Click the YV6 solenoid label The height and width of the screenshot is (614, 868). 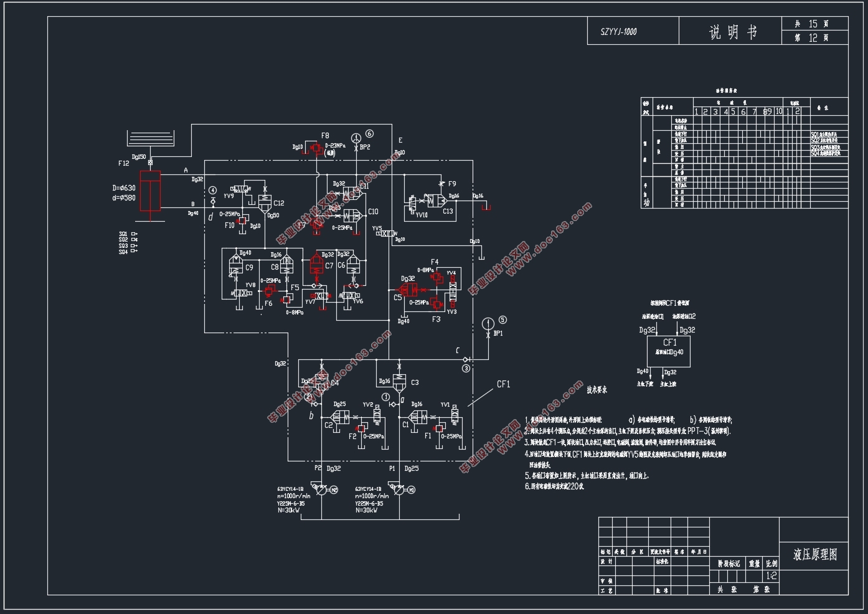(x=358, y=301)
